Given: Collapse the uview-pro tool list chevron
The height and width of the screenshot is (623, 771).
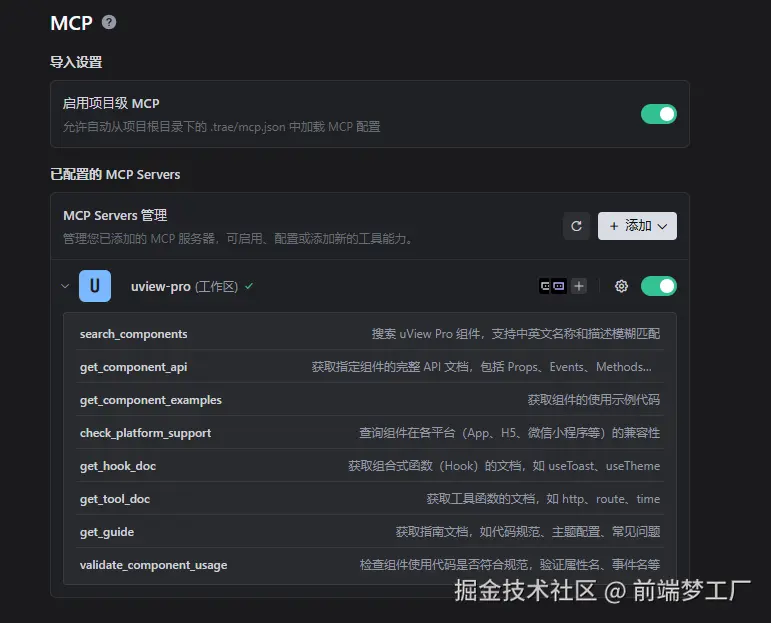Looking at the screenshot, I should (x=65, y=286).
